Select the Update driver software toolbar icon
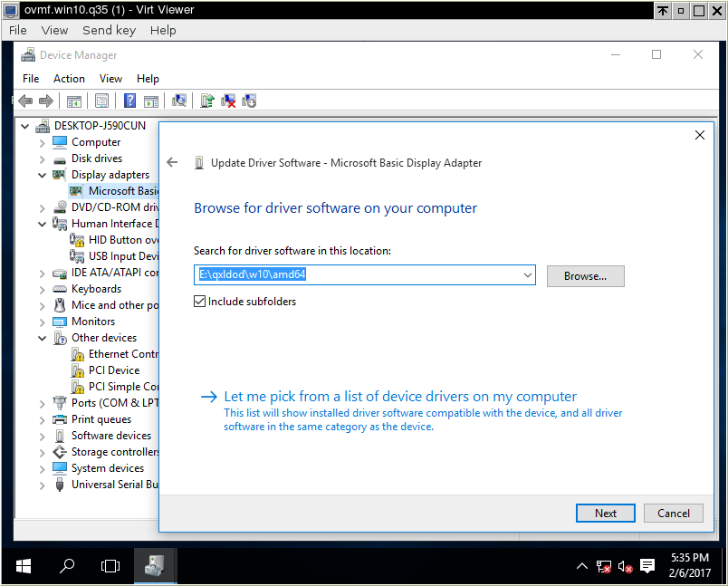 [x=206, y=100]
